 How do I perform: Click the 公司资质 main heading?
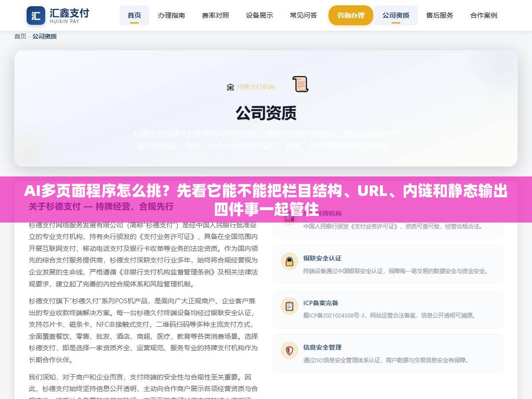266,113
